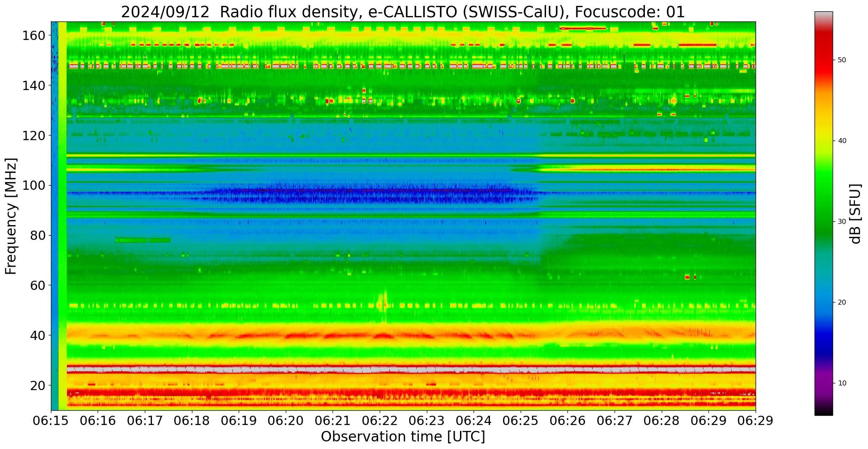Viewport: 868px width, 449px height.
Task: Click the 06:23 time tick label
Action: pos(427,421)
